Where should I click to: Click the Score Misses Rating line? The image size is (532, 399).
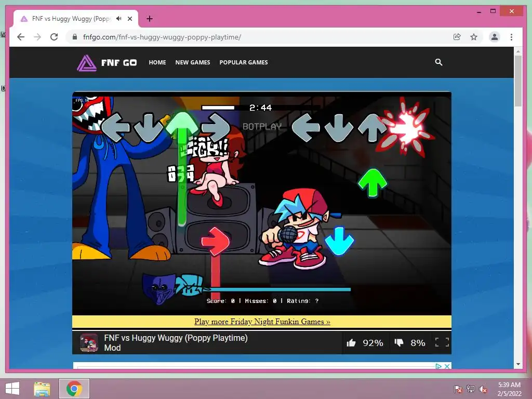point(262,301)
